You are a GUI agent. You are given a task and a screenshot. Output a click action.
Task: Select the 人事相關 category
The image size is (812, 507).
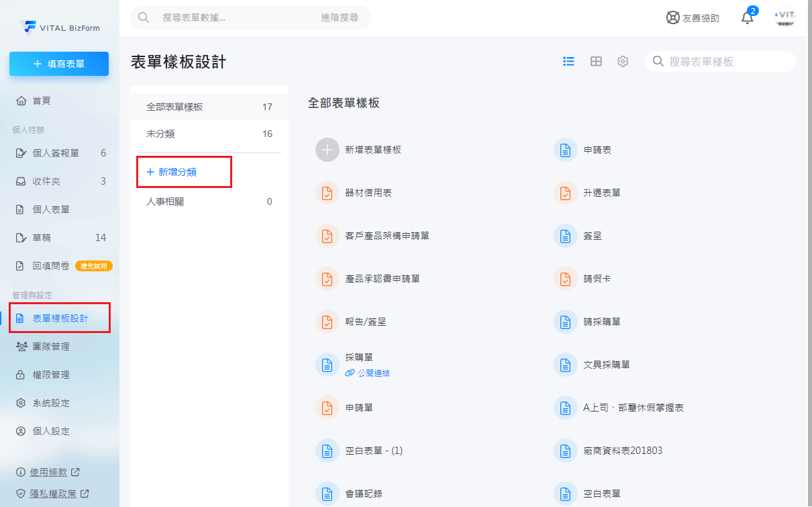click(165, 201)
